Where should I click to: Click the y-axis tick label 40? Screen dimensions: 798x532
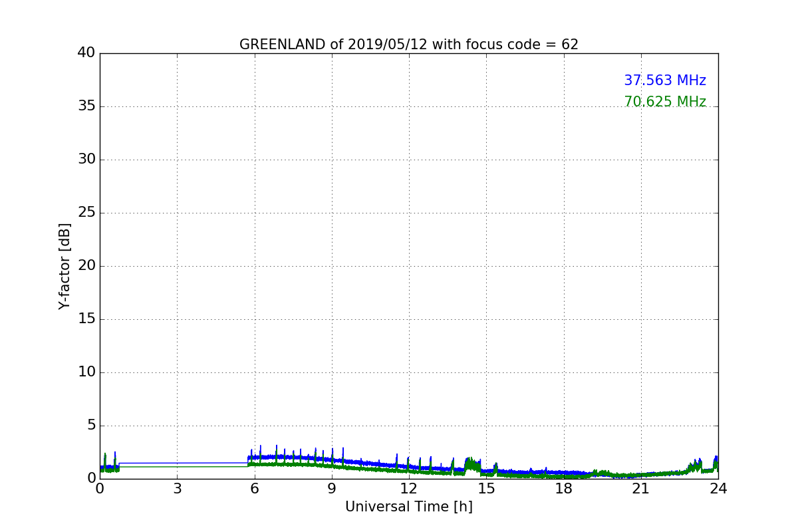86,53
